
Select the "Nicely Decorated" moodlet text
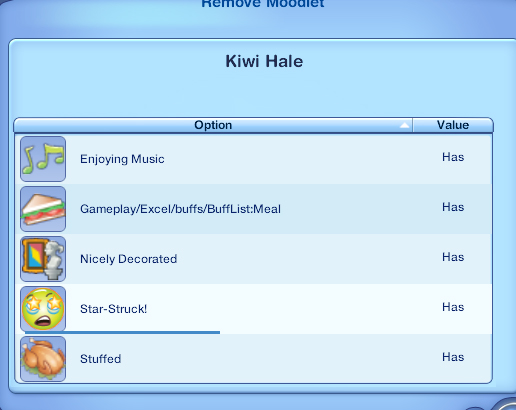pyautogui.click(x=128, y=259)
